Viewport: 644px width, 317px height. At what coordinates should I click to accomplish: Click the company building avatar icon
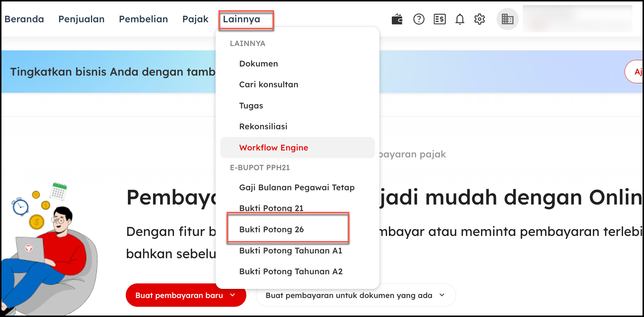507,19
